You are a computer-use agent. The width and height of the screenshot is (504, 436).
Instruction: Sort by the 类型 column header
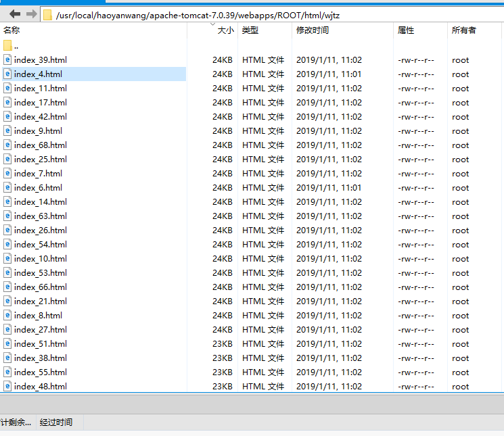point(265,30)
